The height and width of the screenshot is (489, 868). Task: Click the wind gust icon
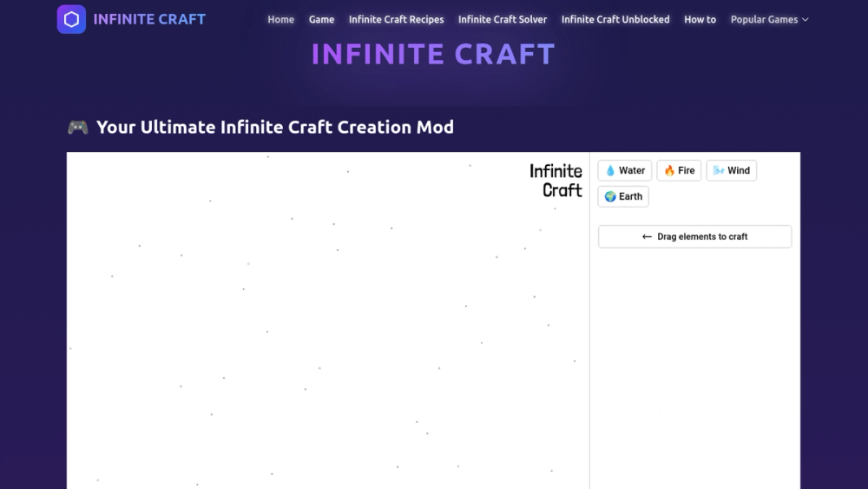coord(719,170)
